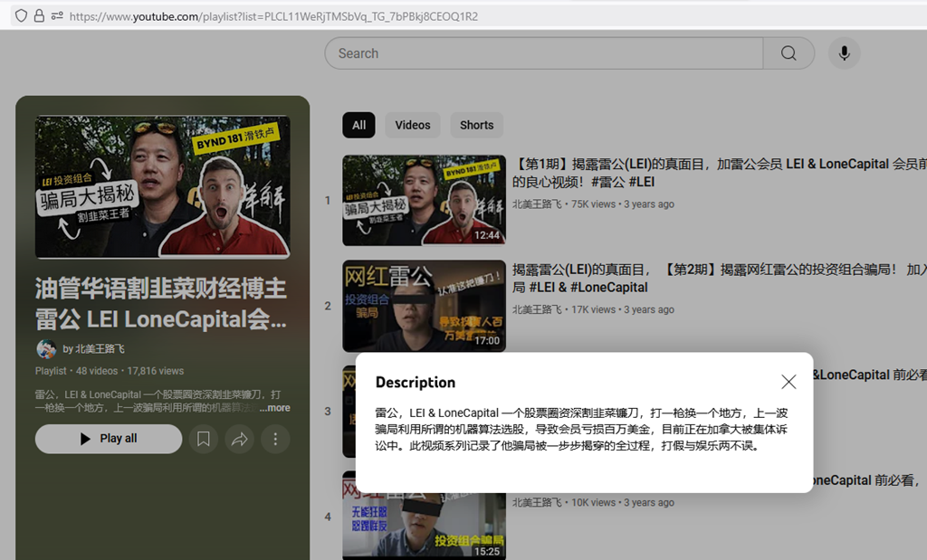Click the YouTube playlist URL in address bar
The image size is (927, 560).
[273, 16]
